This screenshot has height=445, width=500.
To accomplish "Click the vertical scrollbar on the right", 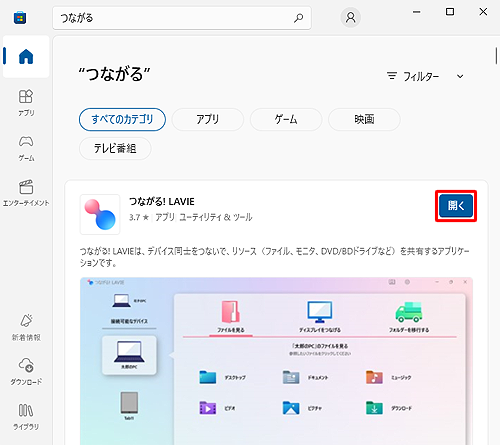I will [x=496, y=56].
